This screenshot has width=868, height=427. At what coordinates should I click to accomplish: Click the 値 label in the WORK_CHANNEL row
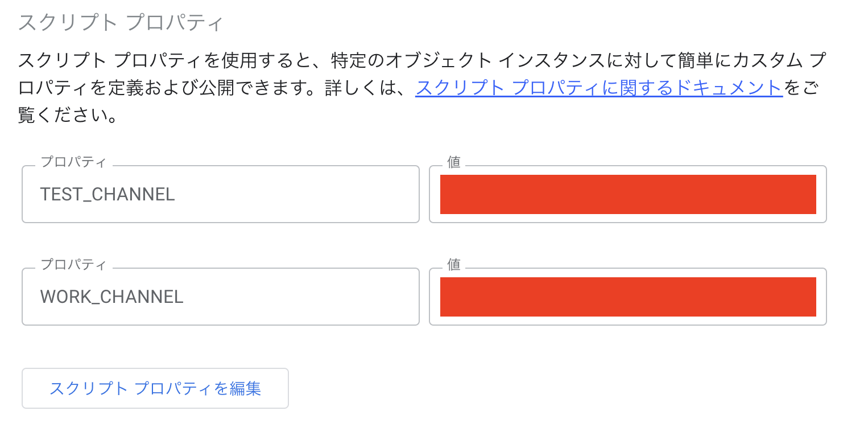point(453,265)
